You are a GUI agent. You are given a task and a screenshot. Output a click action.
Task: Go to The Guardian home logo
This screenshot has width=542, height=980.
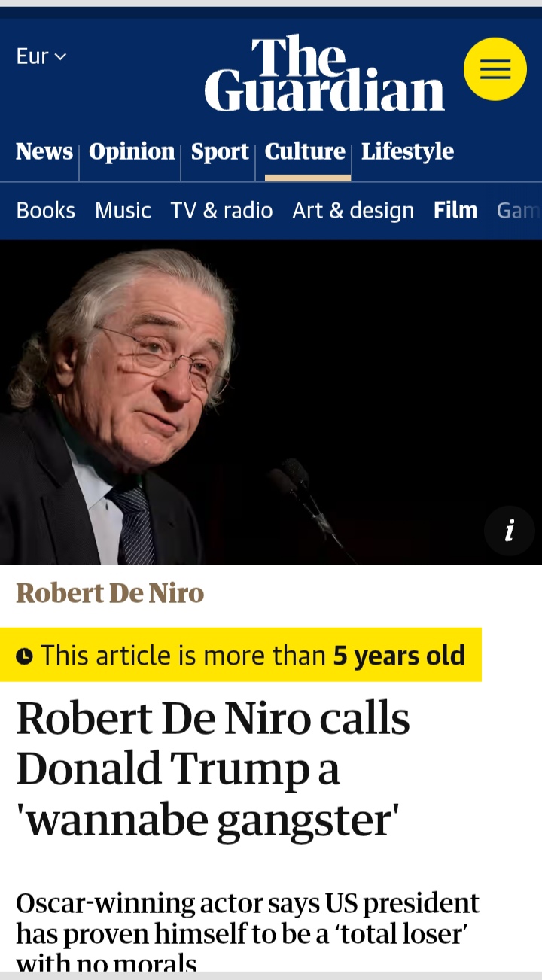pos(324,73)
